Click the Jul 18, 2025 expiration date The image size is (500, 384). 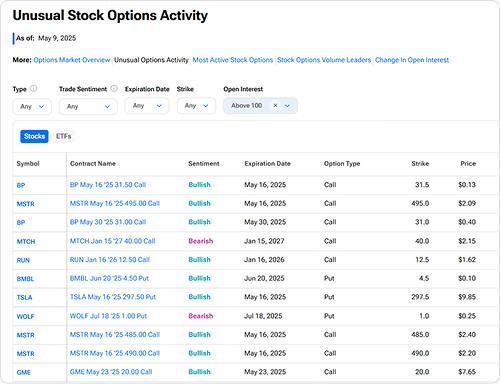pyautogui.click(x=263, y=316)
